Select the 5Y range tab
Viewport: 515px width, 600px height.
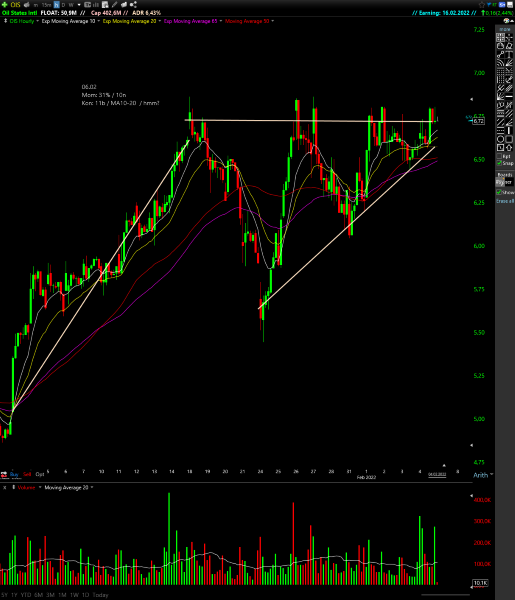pyautogui.click(x=5, y=595)
